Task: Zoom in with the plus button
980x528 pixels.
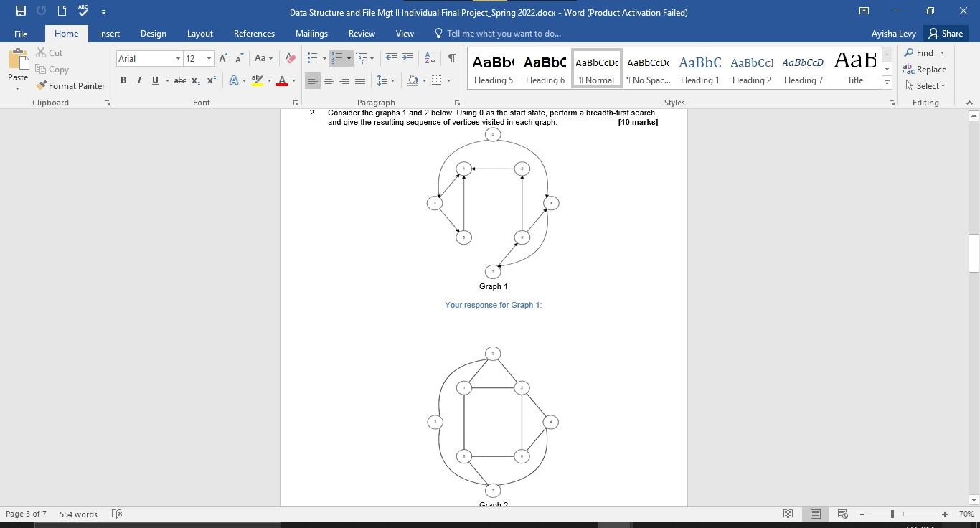Action: (945, 514)
